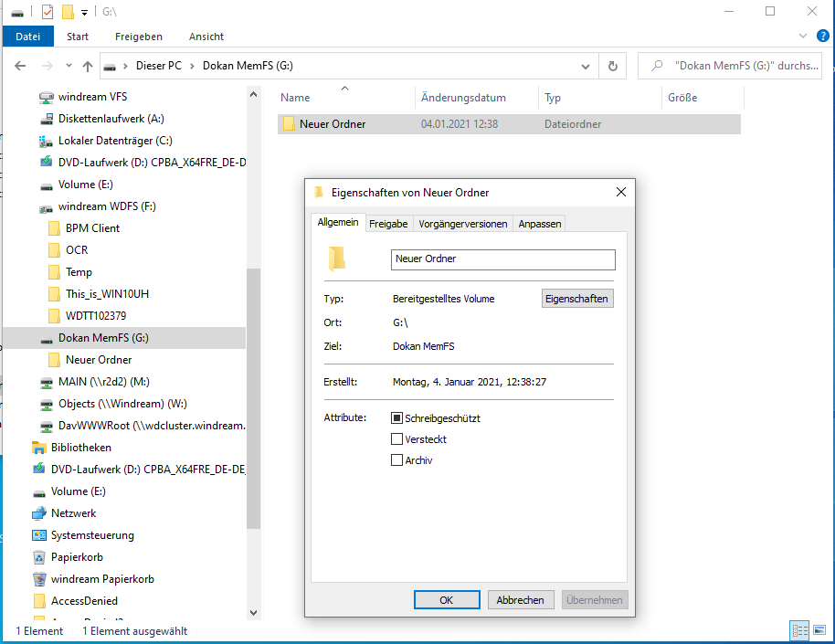Create new folder via quick access toolbar icon

(x=67, y=11)
